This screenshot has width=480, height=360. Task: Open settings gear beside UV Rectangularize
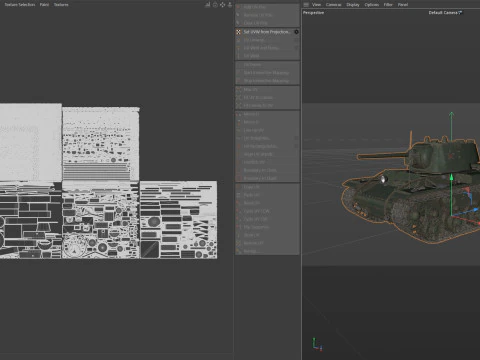(x=296, y=146)
